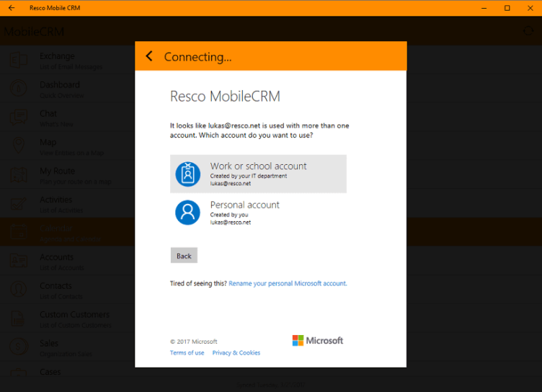Click the Back button

184,256
